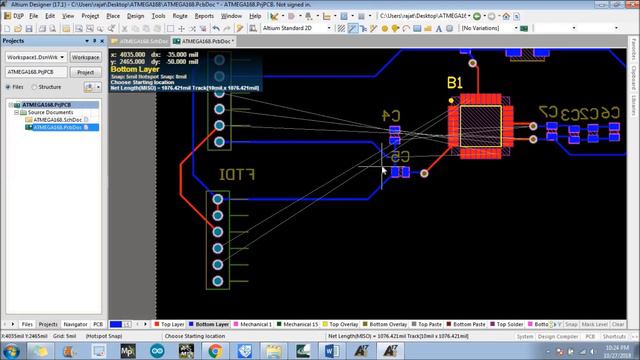
Task: Click the Undo arrow icon
Action: 216,29
